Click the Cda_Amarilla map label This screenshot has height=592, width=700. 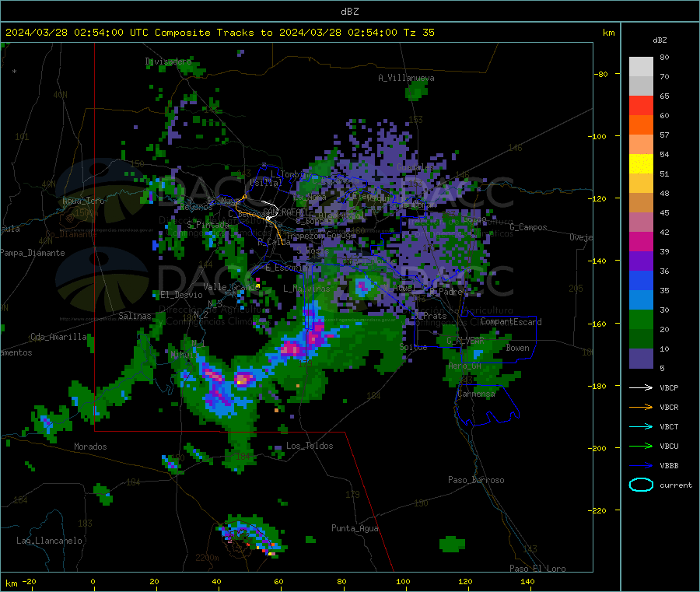click(x=58, y=337)
